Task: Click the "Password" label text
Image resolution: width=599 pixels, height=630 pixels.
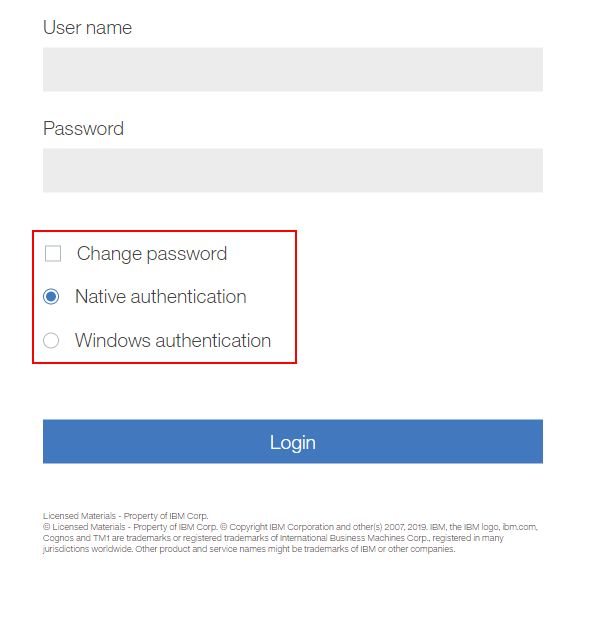Action: 83,129
